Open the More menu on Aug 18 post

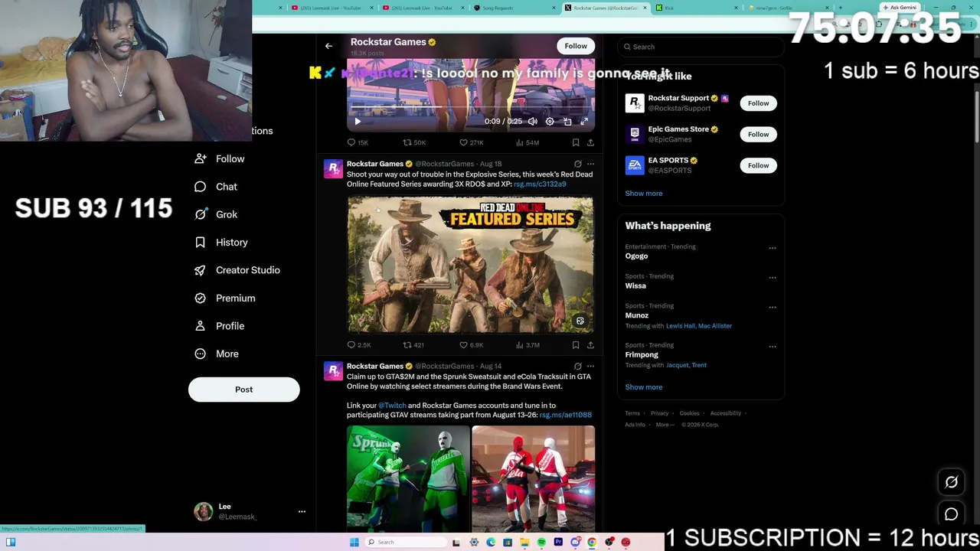point(590,164)
